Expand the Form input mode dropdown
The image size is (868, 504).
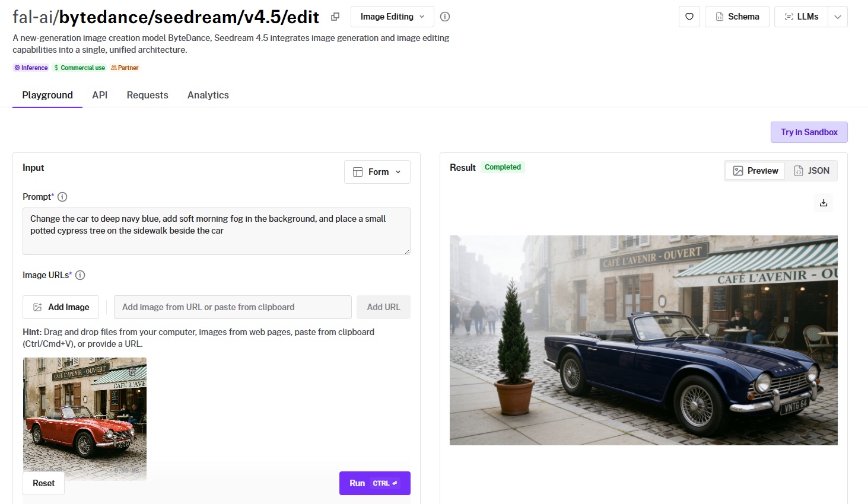(377, 172)
